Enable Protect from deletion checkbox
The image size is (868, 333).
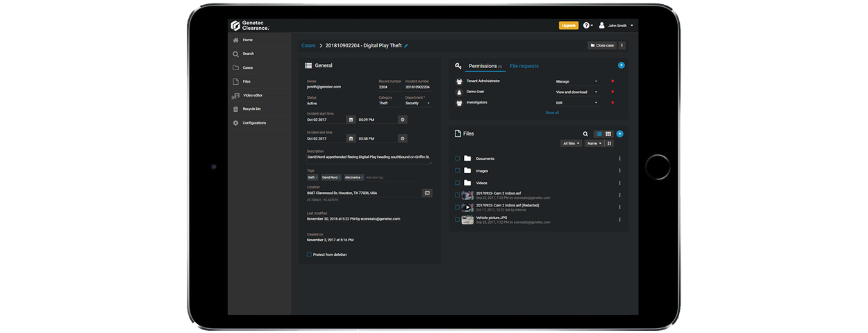pyautogui.click(x=310, y=254)
